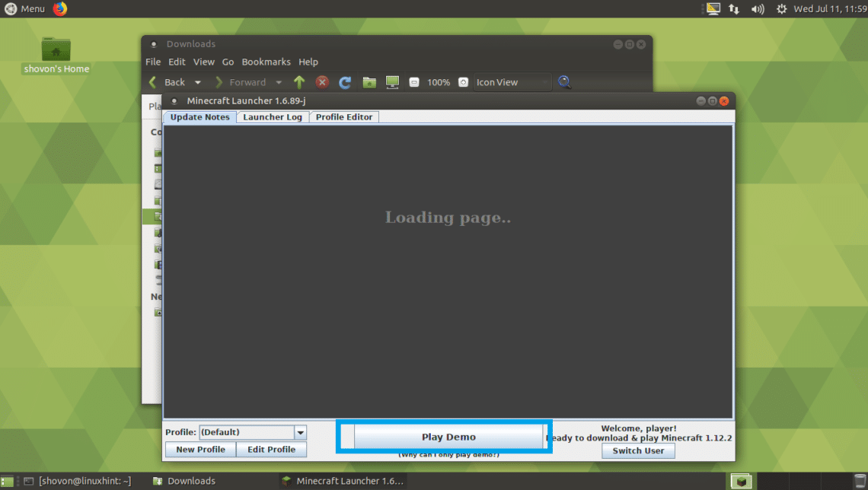Expand the Back history dropdown arrow
The image size is (868, 490).
(198, 82)
